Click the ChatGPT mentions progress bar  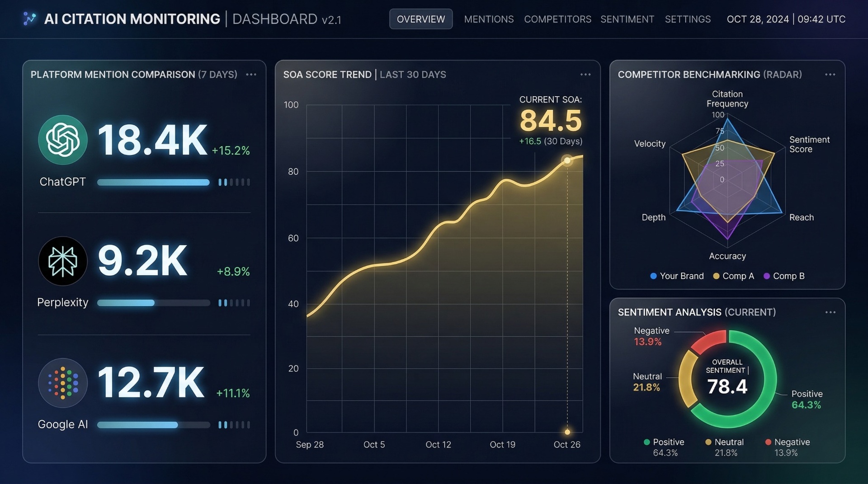point(153,183)
